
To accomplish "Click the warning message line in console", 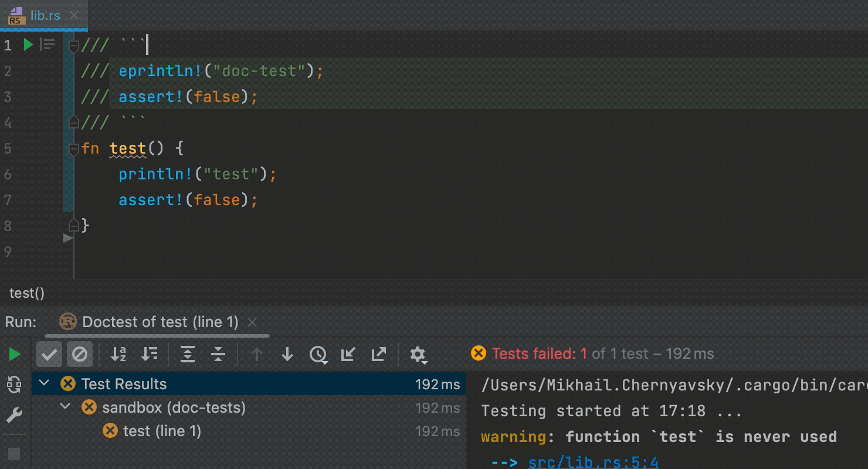I will pos(659,437).
